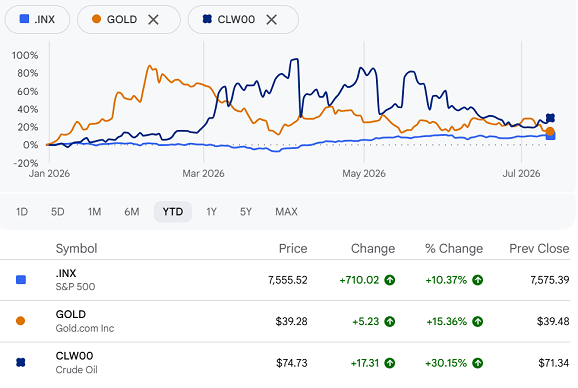Click the price 7,555.52
Image resolution: width=578 pixels, height=388 pixels.
point(288,280)
